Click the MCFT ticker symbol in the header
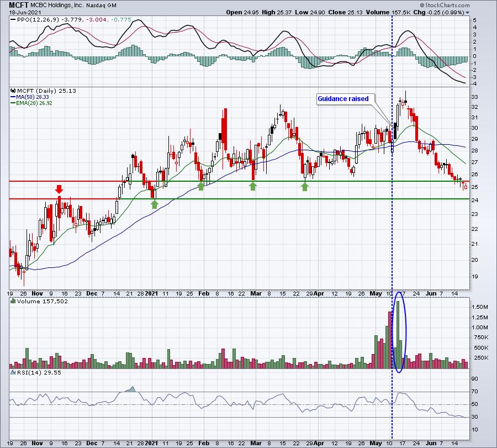Viewport: 497px width, 448px height. point(19,5)
